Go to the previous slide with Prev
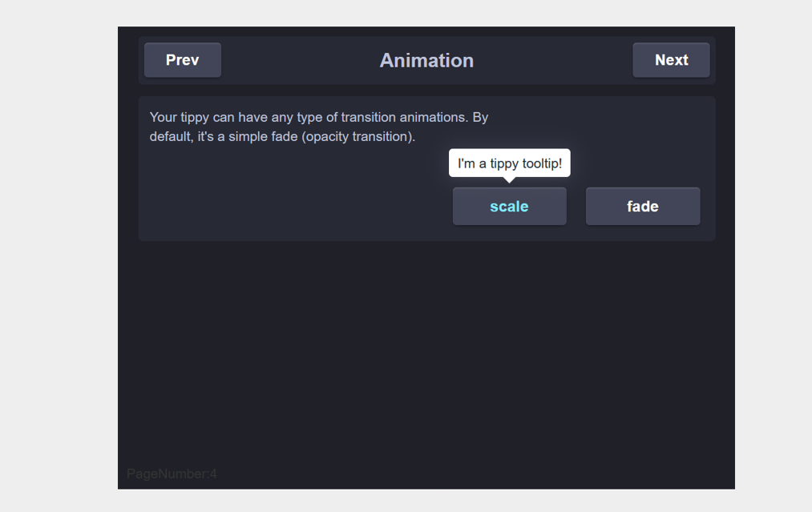This screenshot has width=812, height=512. click(182, 60)
